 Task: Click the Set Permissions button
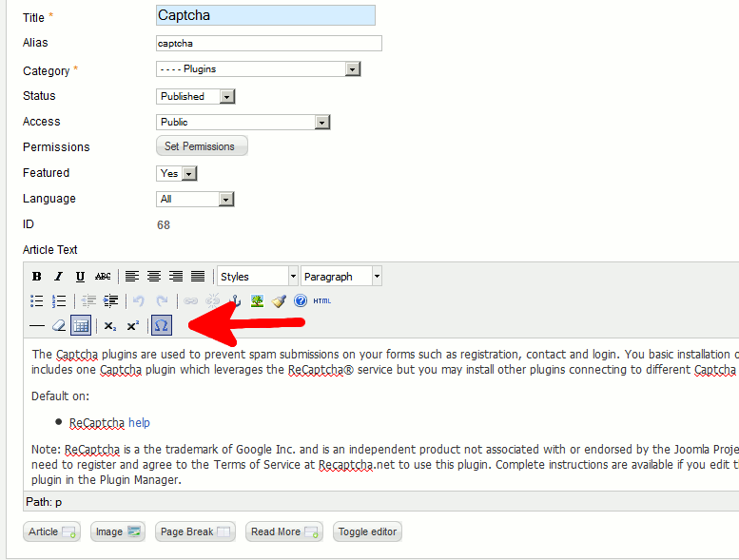202,146
